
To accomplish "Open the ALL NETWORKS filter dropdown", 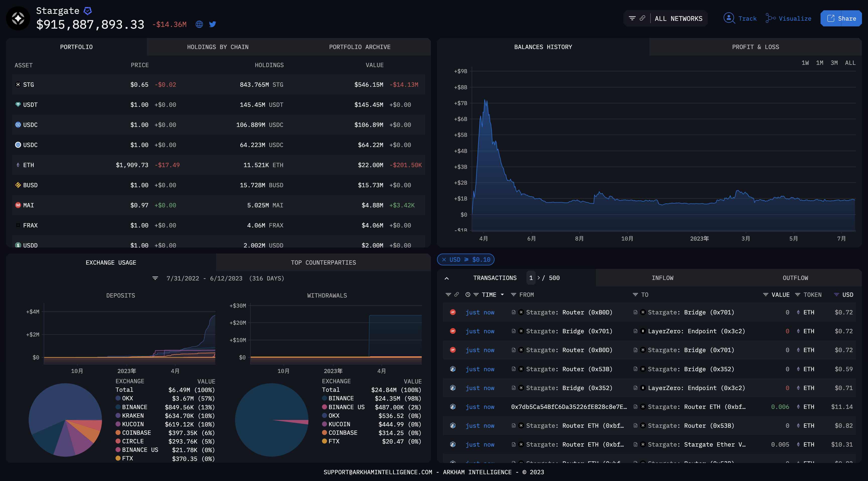I will [678, 19].
